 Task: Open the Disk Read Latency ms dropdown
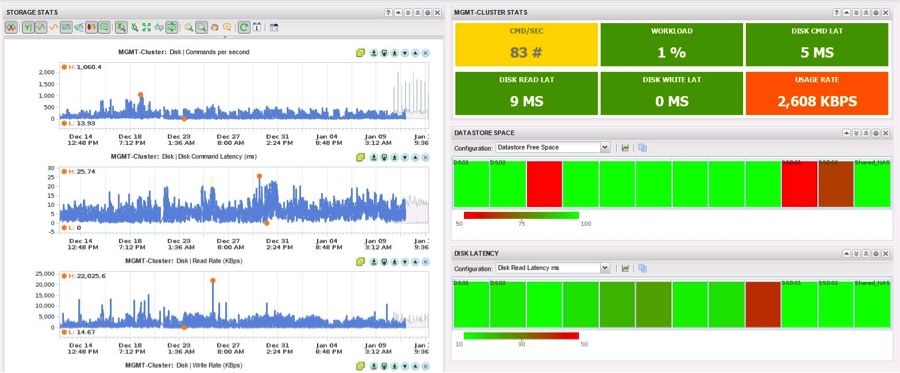click(552, 268)
